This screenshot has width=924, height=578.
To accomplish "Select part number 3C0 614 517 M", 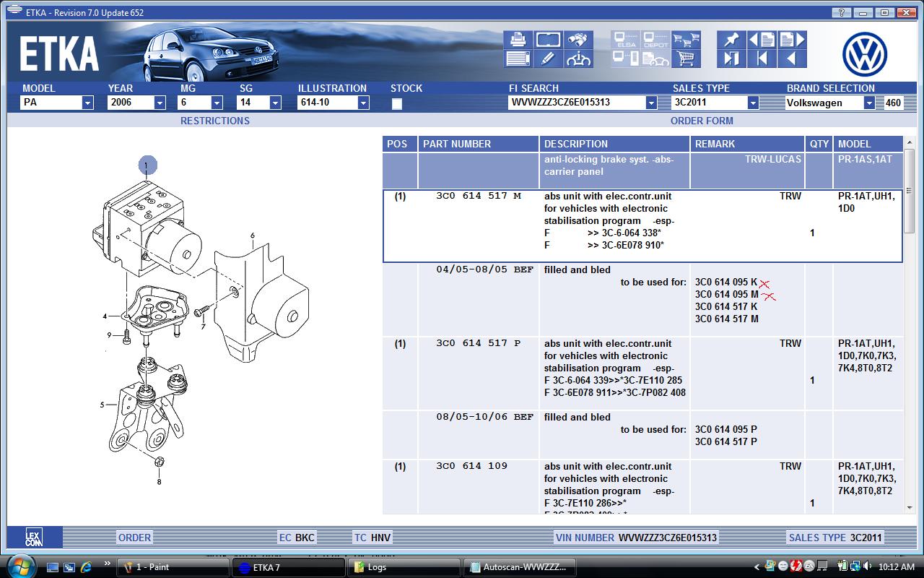I will (478, 196).
